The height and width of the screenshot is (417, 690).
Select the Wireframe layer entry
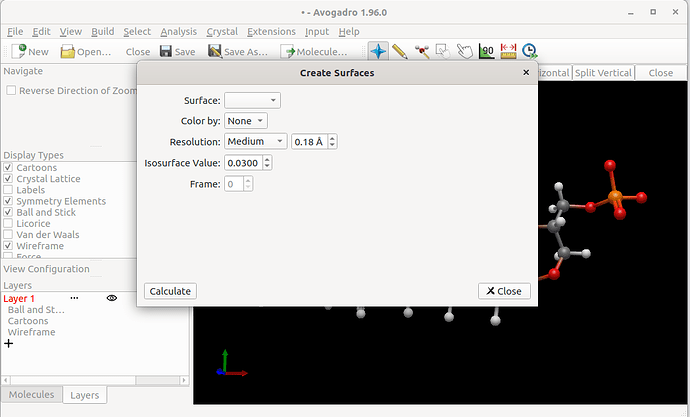click(x=32, y=332)
